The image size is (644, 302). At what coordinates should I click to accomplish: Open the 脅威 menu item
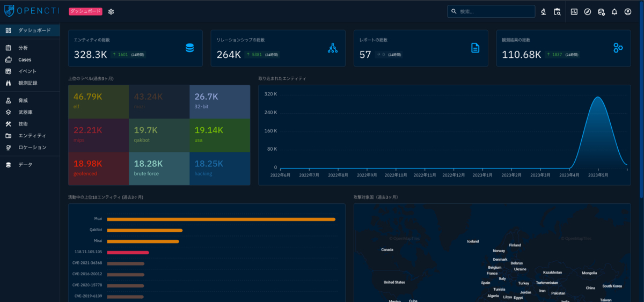coord(30,100)
